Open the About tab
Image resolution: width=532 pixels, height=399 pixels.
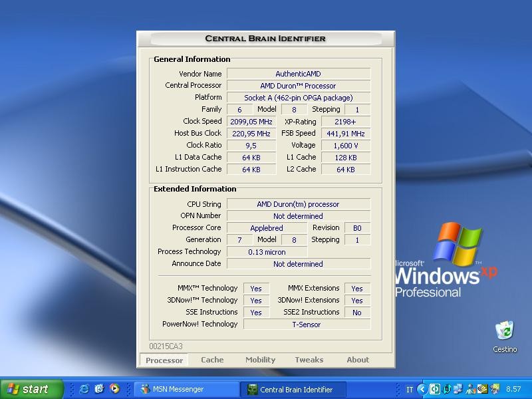tap(358, 360)
